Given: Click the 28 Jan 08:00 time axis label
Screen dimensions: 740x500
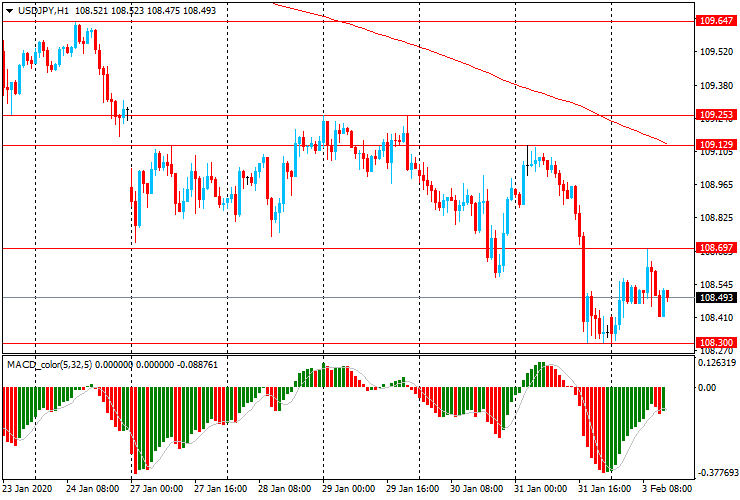Looking at the screenshot, I should 285,488.
